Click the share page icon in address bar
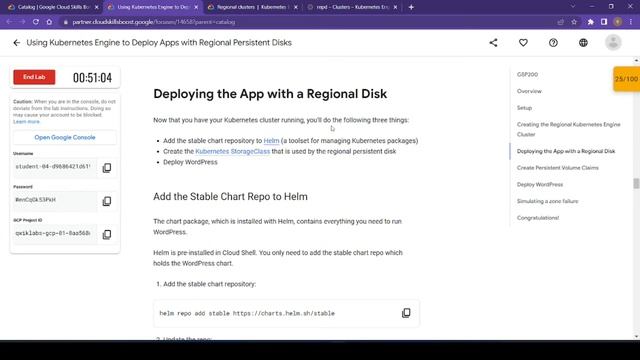 point(560,22)
